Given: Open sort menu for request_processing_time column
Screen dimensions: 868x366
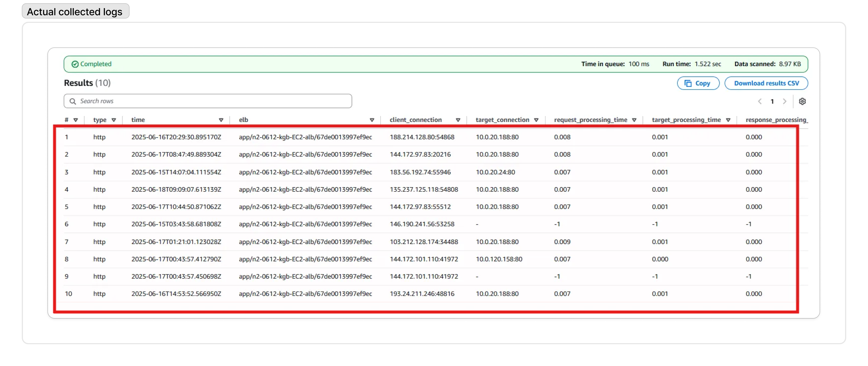Looking at the screenshot, I should click(634, 120).
